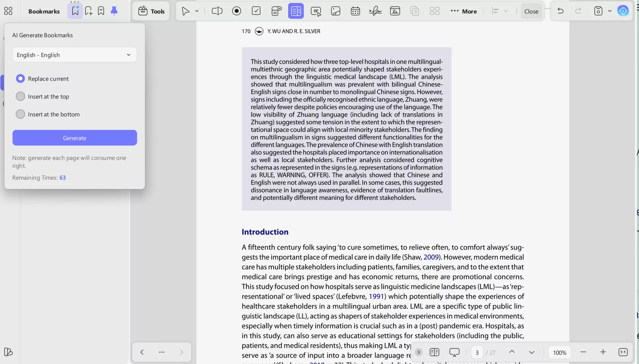Choose Insert at the bottom
Image resolution: width=639 pixels, height=364 pixels.
click(20, 114)
